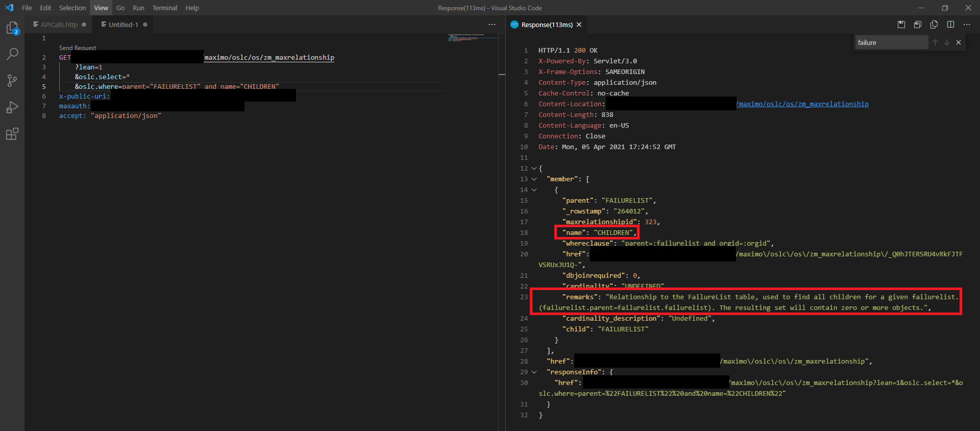
Task: Click the Send Request link above GET
Action: (x=78, y=48)
